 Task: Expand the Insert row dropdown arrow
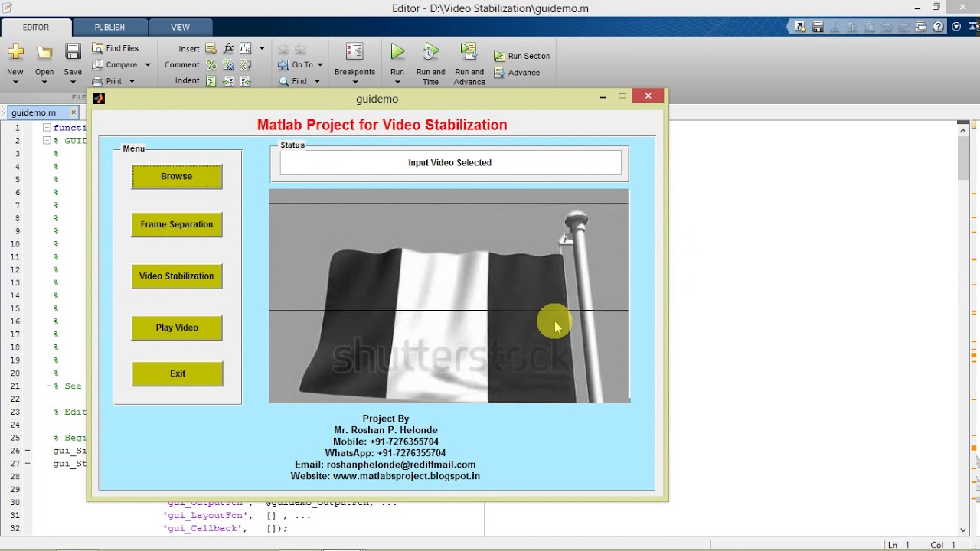click(262, 48)
